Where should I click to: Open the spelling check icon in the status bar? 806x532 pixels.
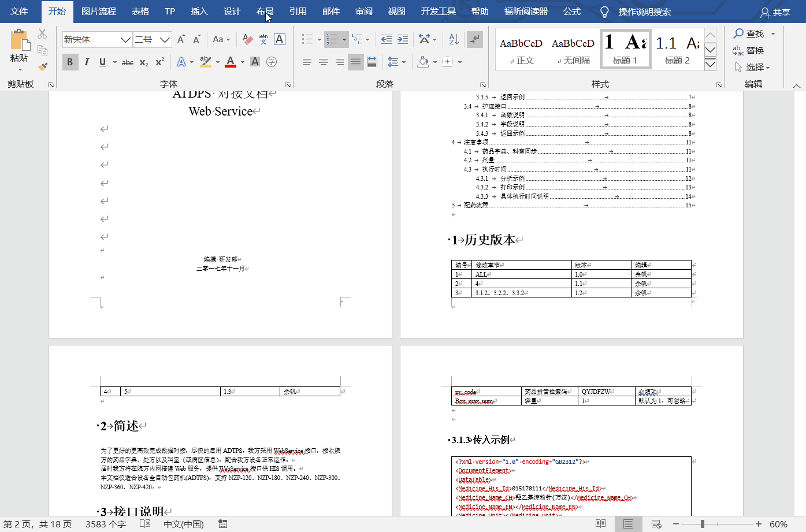coord(145,524)
